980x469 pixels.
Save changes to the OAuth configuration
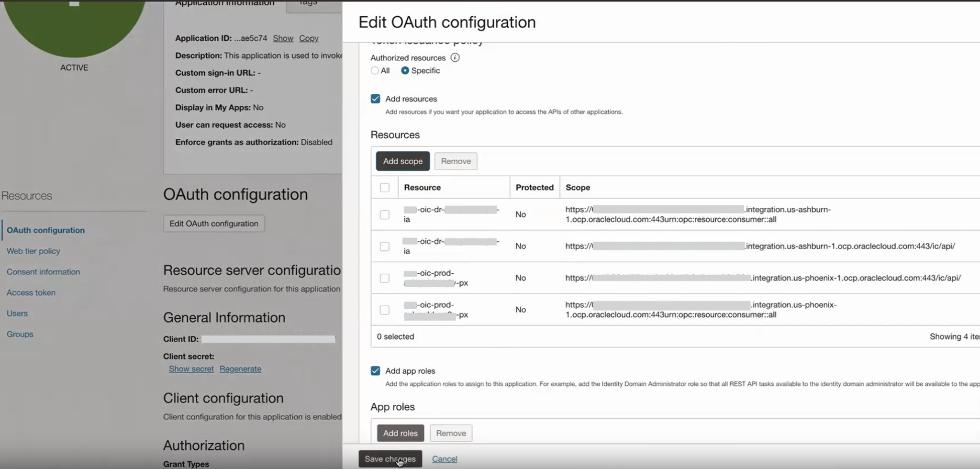tap(390, 458)
